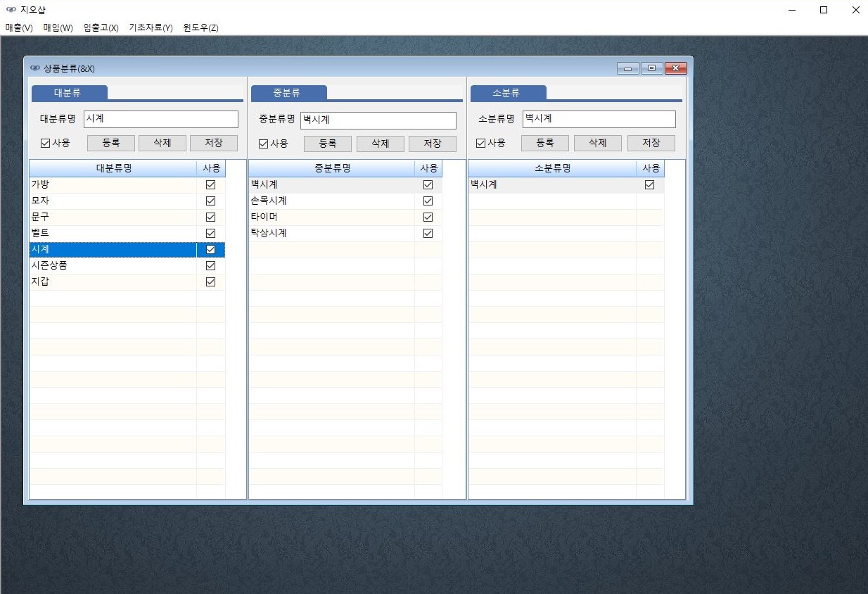Select the 대분류 tab header
This screenshot has width=868, height=594.
[68, 93]
